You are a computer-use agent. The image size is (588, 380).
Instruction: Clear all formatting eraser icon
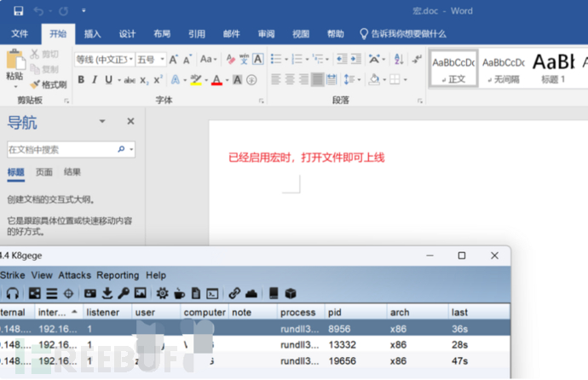click(x=231, y=59)
